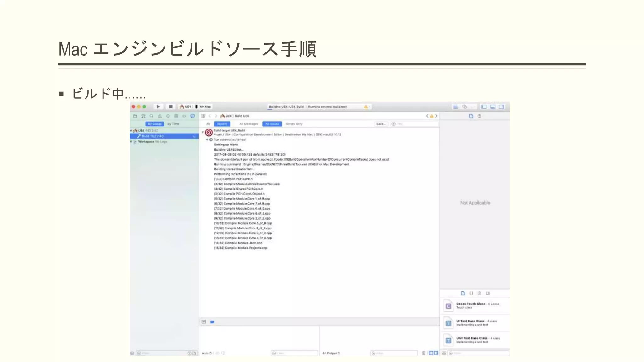The width and height of the screenshot is (644, 362).
Task: Show the Assistant editor
Action: point(464,107)
